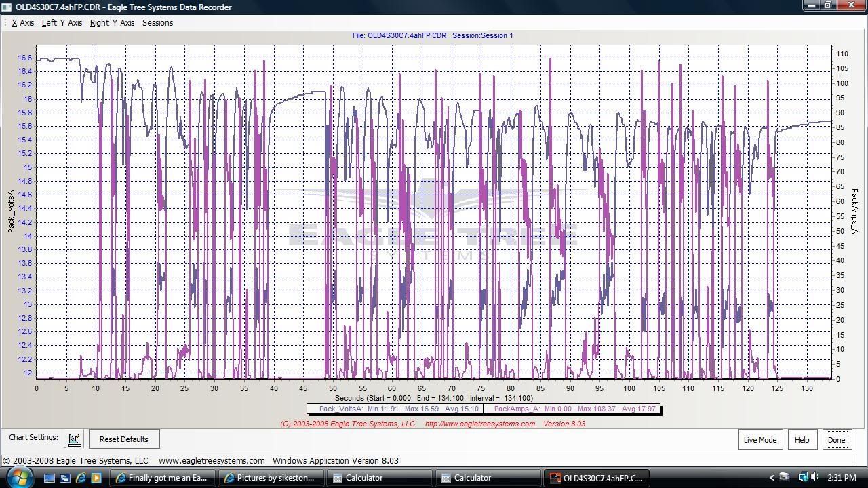Click the Switch Between Windows icon

pyautogui.click(x=65, y=478)
